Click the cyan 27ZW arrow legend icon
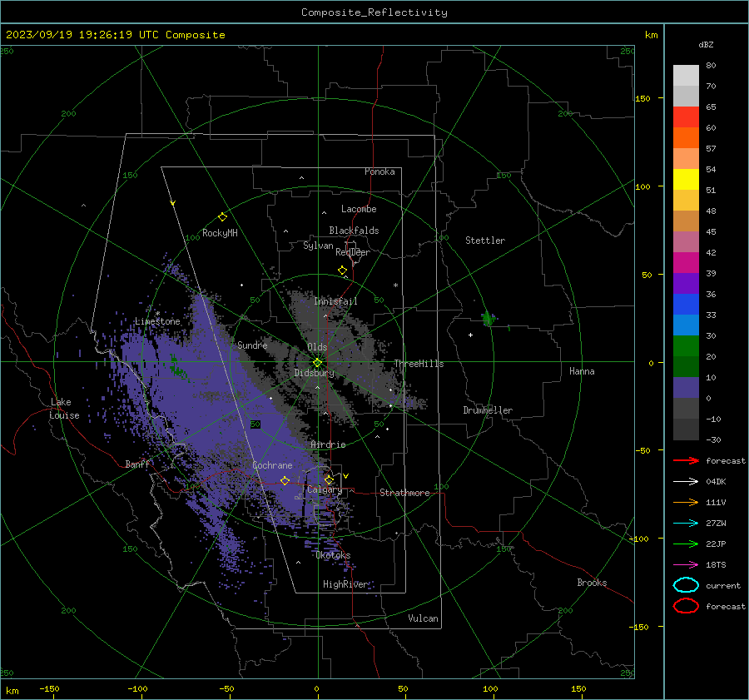 [x=687, y=524]
